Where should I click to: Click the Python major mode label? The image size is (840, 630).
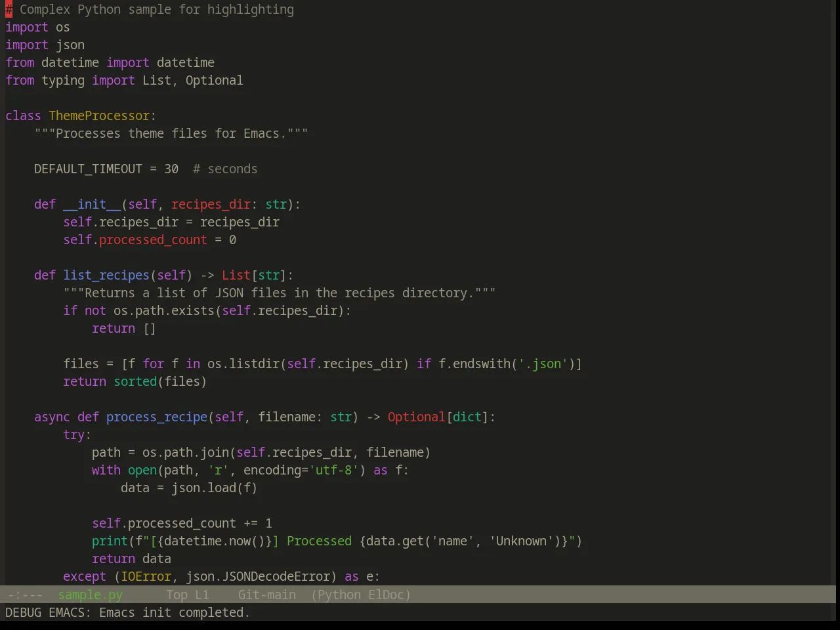click(339, 595)
